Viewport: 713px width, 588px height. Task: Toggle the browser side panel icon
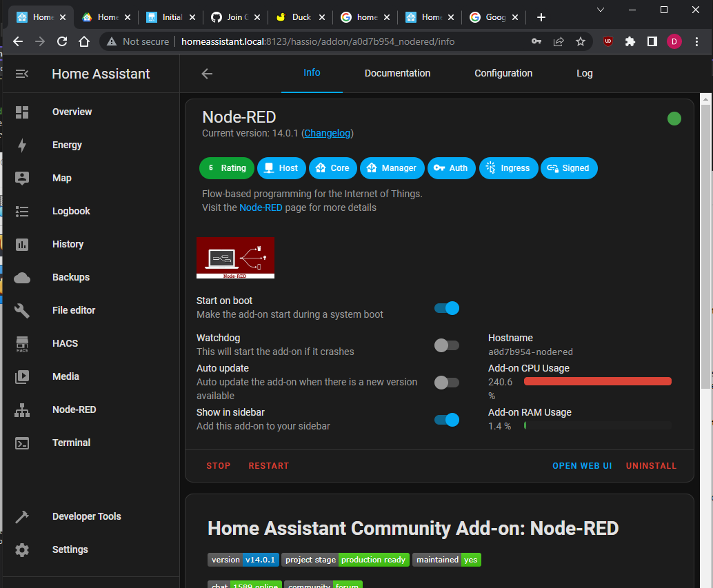point(652,42)
